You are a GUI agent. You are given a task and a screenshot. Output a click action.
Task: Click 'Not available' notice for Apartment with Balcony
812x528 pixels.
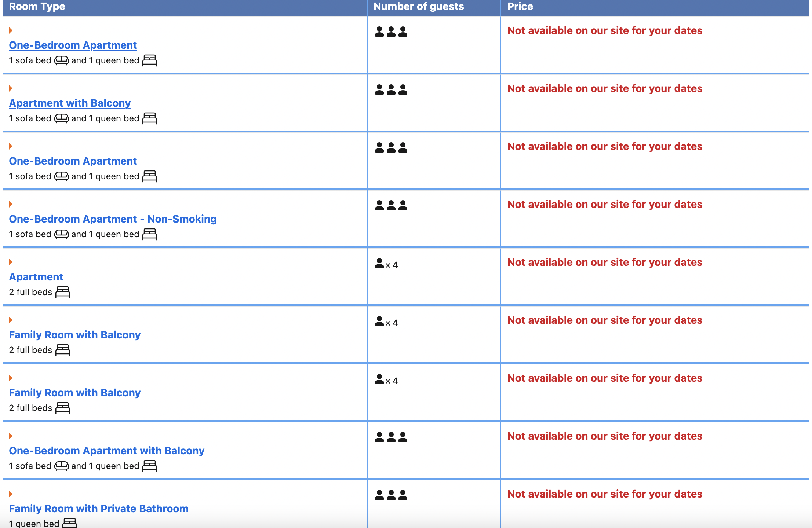tap(605, 89)
